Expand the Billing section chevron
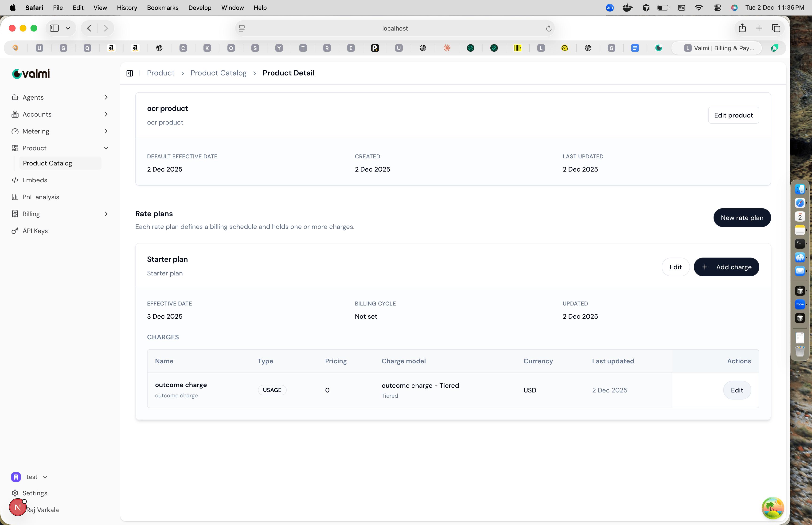812x525 pixels. (x=106, y=214)
